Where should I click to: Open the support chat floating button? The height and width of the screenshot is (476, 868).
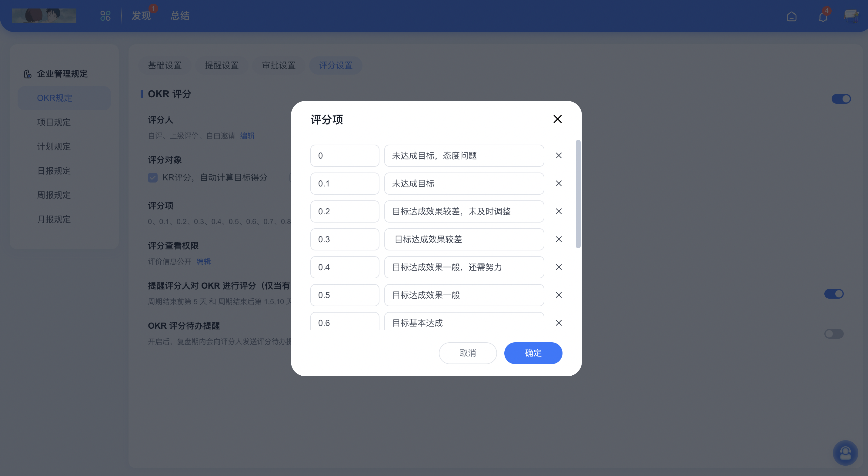[x=846, y=453]
